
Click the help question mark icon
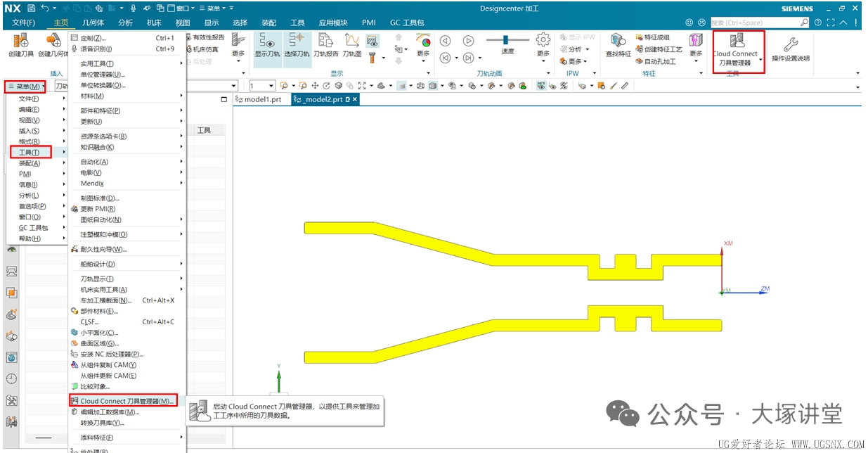point(818,23)
